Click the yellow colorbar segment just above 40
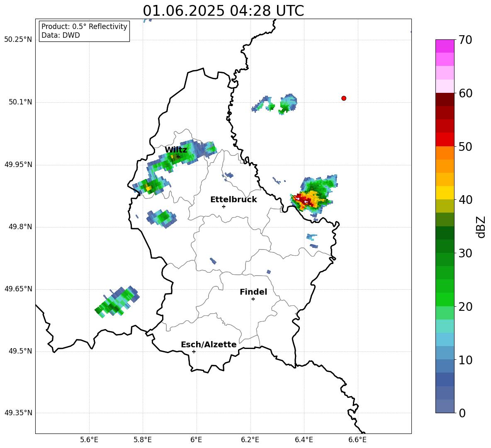 point(445,193)
